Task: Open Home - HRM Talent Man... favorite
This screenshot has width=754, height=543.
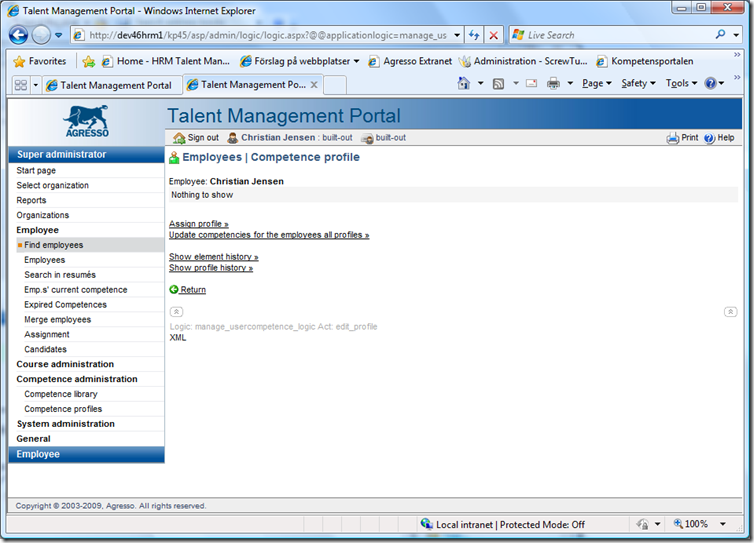Action: [166, 61]
